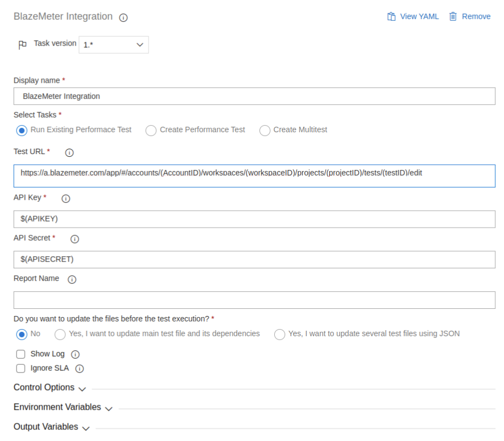The width and height of the screenshot is (504, 441).
Task: Click into the API Secret field
Action: pos(254,259)
